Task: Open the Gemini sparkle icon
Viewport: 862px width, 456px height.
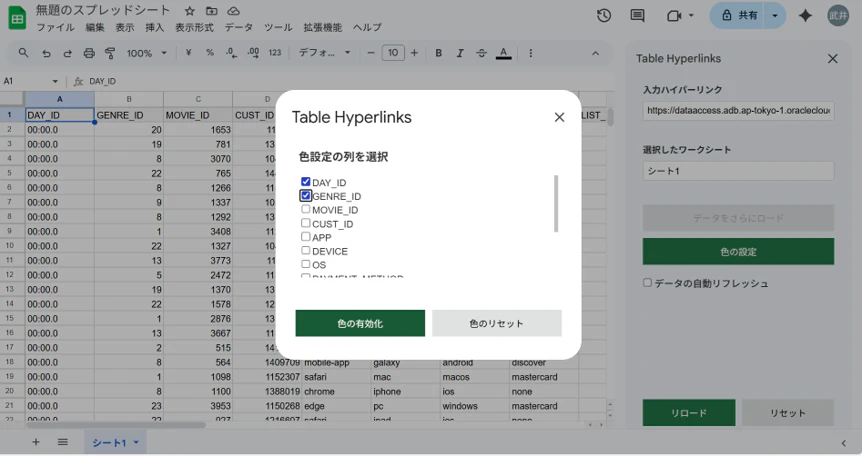Action: point(805,15)
